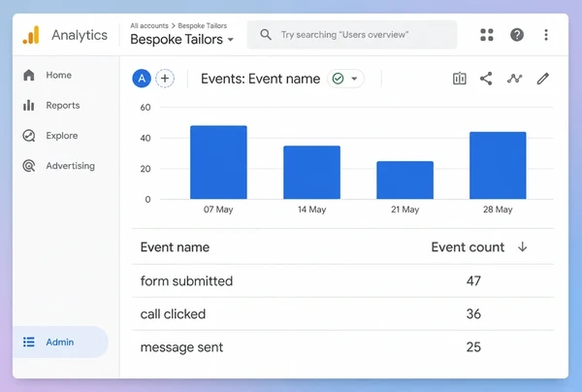The image size is (582, 392).
Task: Click the Reports bar chart icon
Action: (28, 106)
